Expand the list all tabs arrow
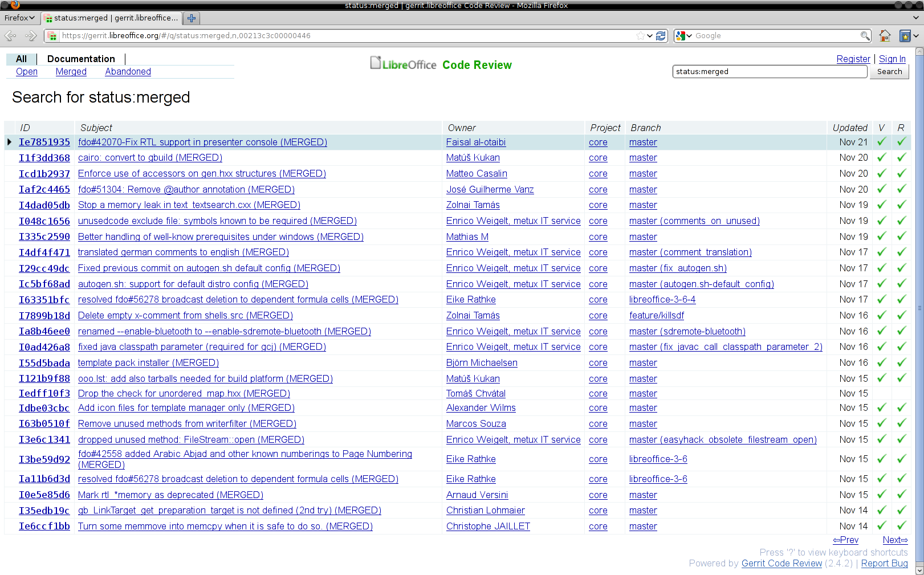Viewport: 924px width, 575px height. pos(915,18)
